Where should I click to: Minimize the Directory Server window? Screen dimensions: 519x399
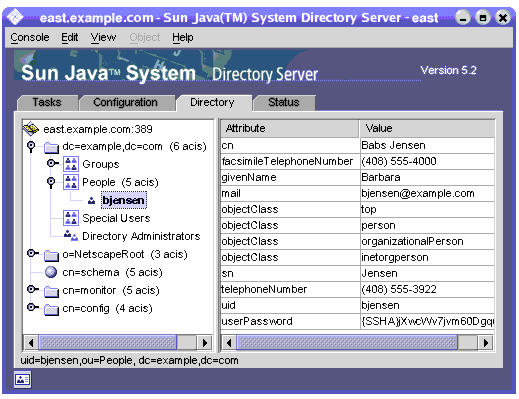coord(463,17)
